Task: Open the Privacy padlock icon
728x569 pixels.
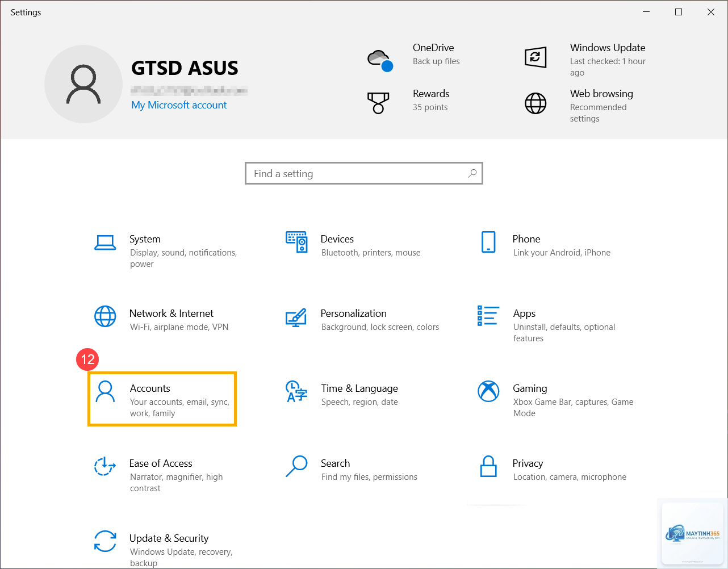Action: coord(488,466)
